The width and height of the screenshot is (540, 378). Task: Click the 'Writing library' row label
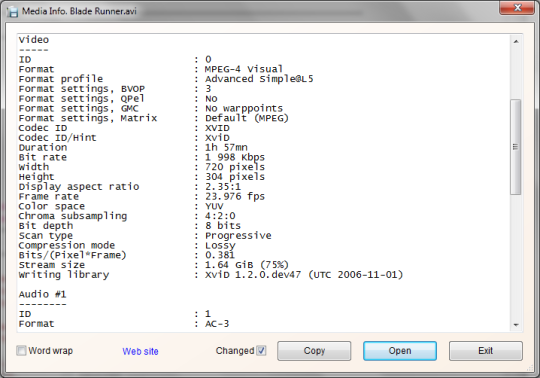64,275
